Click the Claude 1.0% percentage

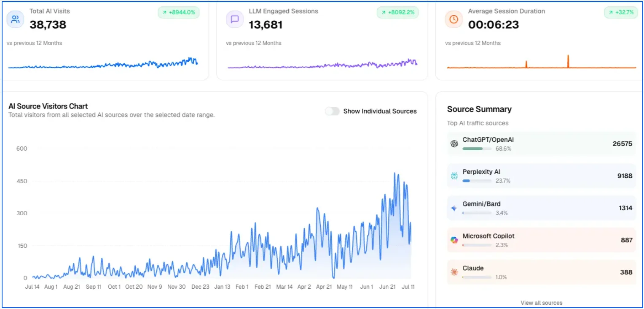coord(501,277)
